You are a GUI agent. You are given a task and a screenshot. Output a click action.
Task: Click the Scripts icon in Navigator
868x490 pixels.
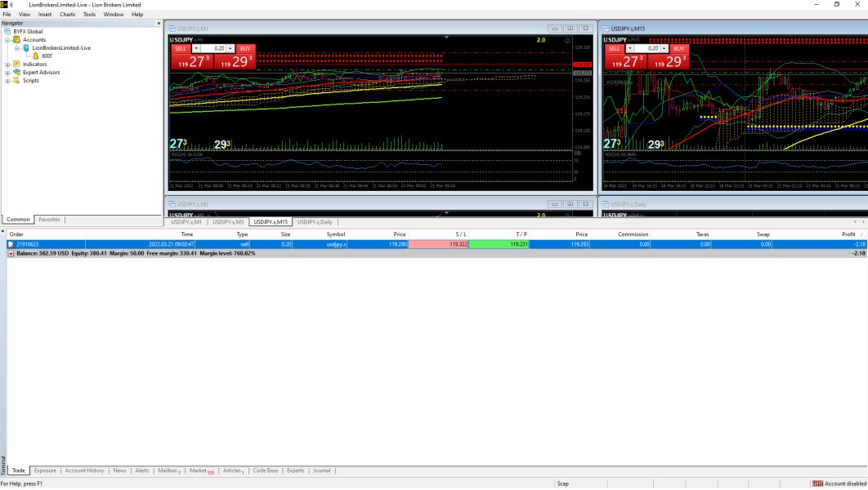tap(16, 81)
